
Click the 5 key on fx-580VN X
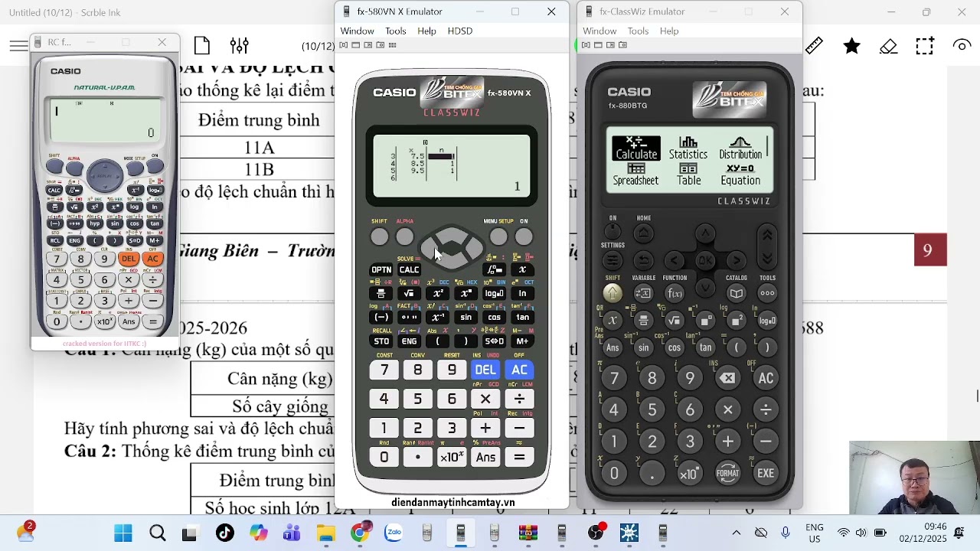pos(417,399)
